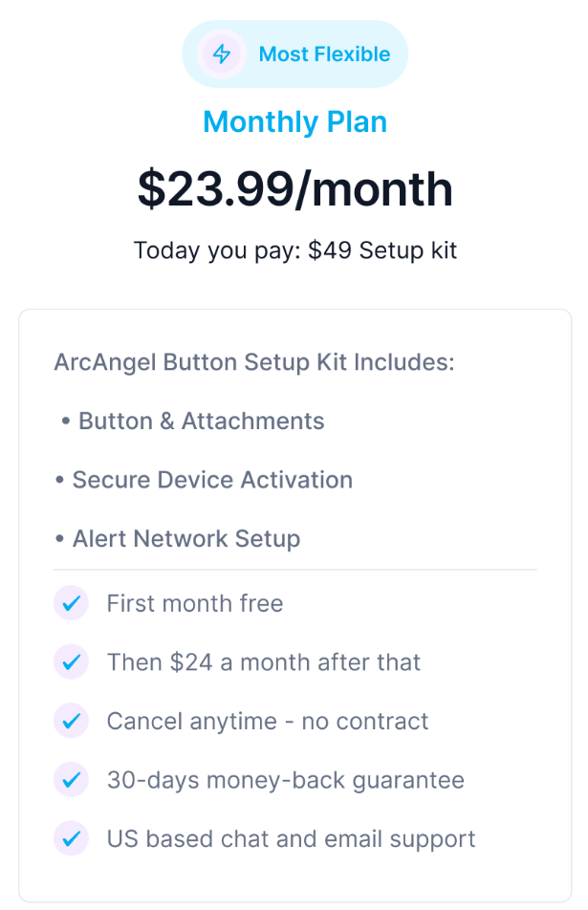
Task: Click the $23.99/month price text
Action: click(x=294, y=188)
